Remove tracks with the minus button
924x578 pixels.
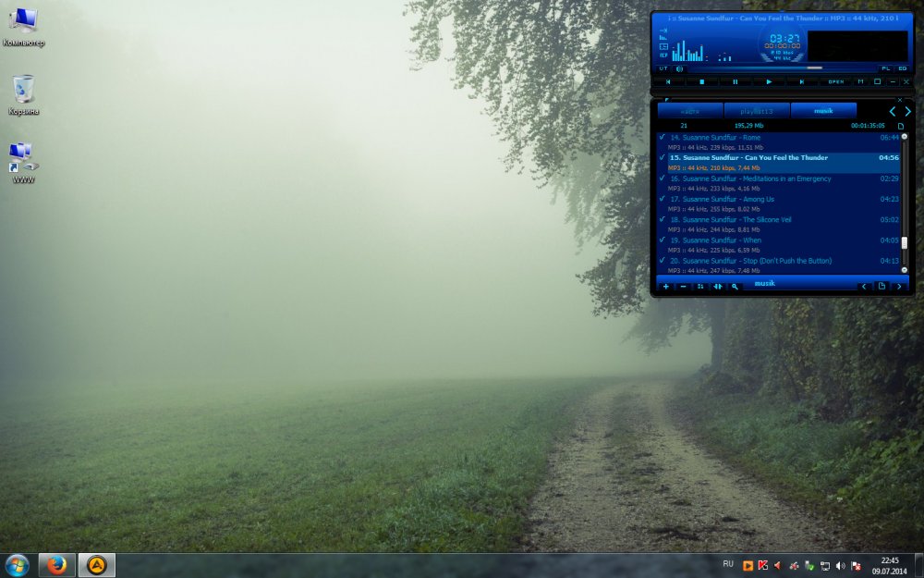(683, 287)
